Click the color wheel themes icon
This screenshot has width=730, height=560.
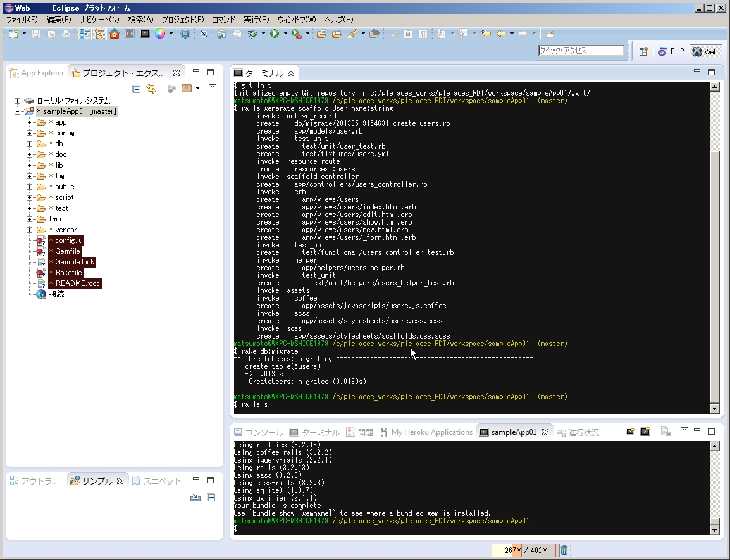[160, 34]
